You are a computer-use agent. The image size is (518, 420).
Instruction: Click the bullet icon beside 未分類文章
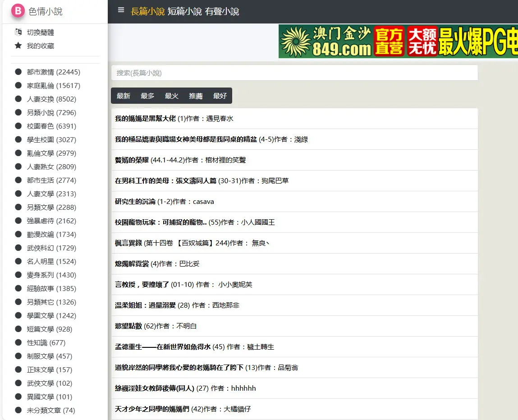pyautogui.click(x=18, y=410)
